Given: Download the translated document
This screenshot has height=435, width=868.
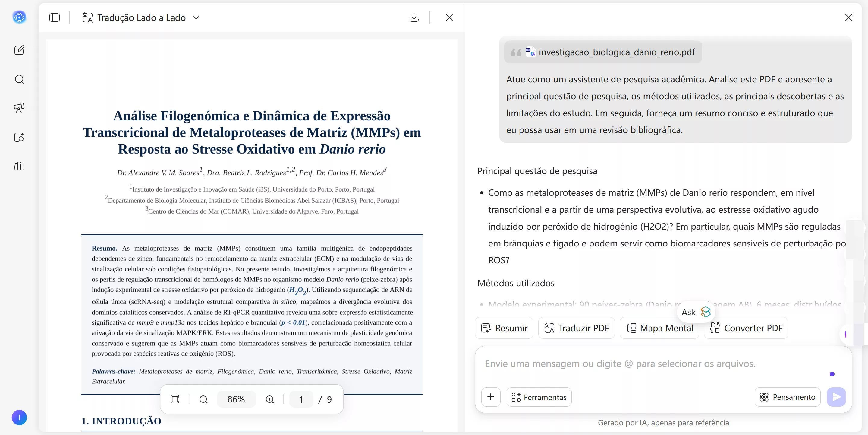Looking at the screenshot, I should point(414,17).
